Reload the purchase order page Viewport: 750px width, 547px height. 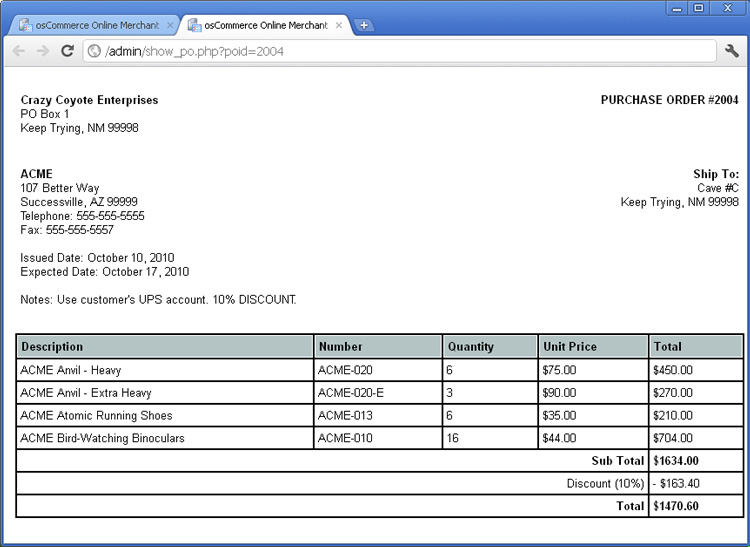[67, 50]
